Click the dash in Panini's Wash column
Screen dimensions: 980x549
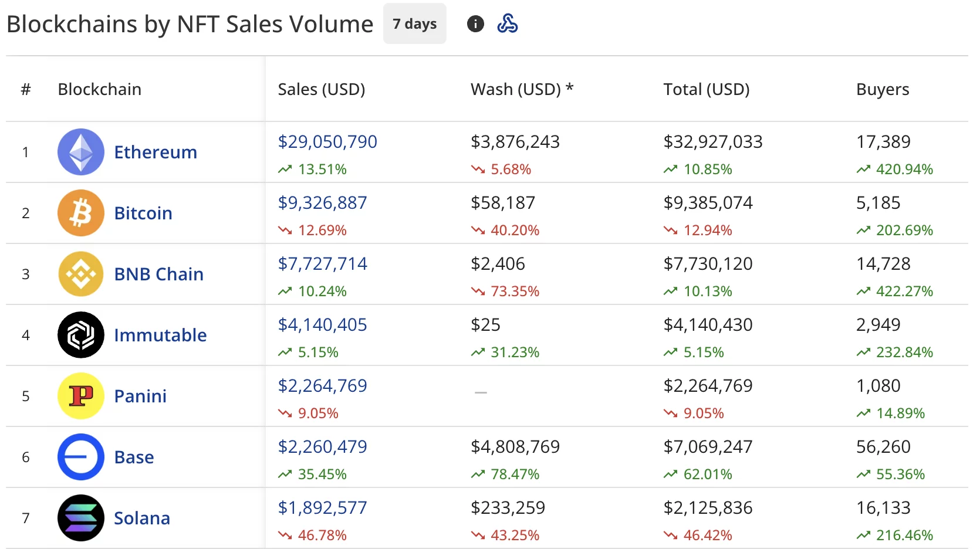(x=479, y=392)
